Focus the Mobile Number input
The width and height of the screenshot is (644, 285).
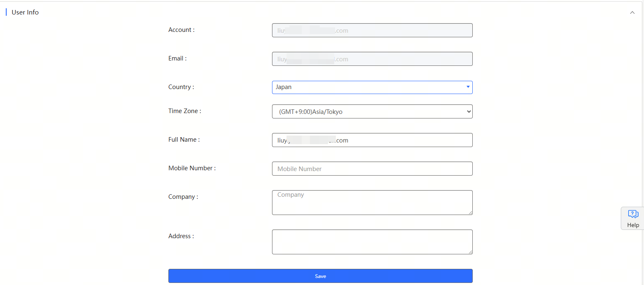(x=372, y=169)
